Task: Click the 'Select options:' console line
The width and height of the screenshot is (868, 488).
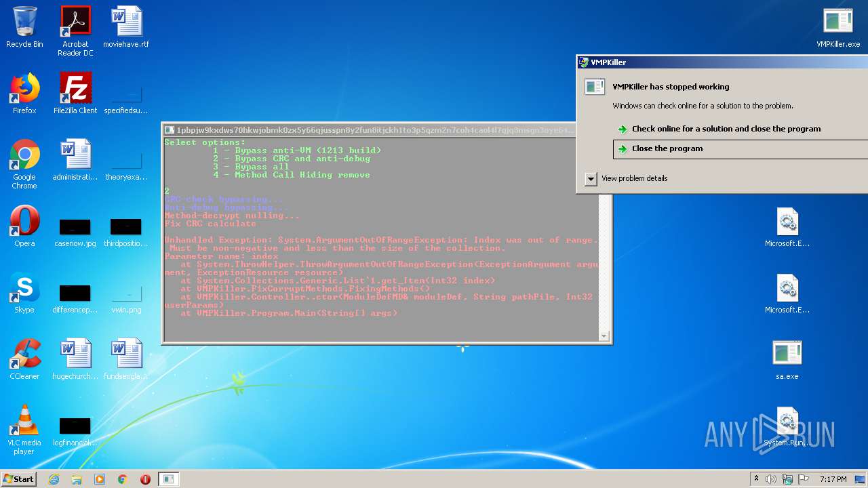Action: click(205, 142)
